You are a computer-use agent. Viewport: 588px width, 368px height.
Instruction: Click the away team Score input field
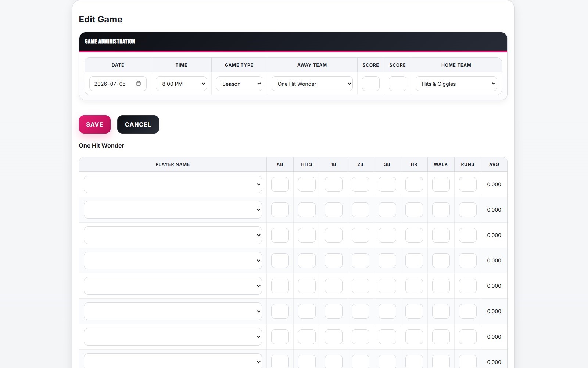371,84
